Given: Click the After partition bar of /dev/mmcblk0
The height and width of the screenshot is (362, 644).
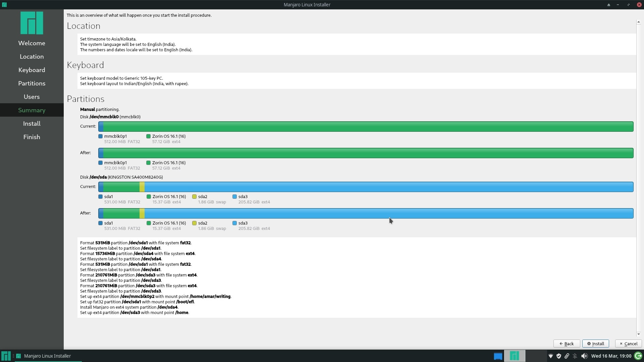Looking at the screenshot, I should tap(366, 153).
